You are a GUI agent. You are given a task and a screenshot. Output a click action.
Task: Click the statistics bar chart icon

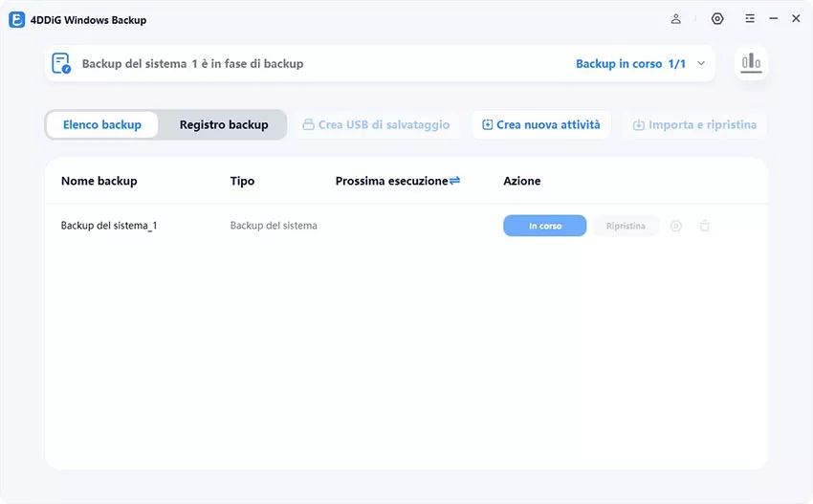point(751,64)
